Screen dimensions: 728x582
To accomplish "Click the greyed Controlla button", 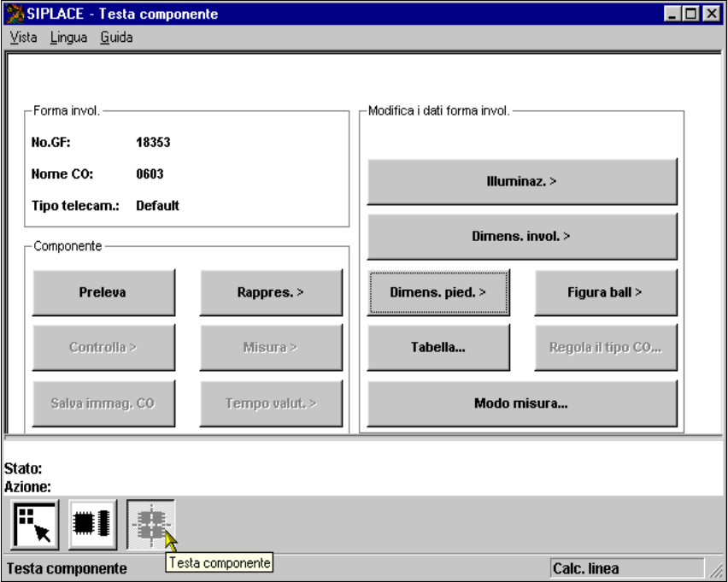I will 103,347.
